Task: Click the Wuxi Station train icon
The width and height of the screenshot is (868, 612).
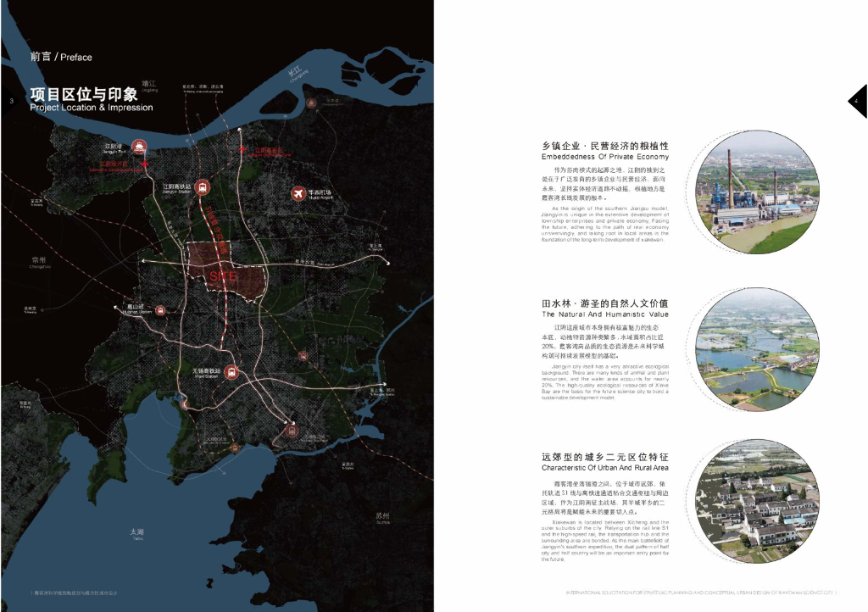Action: point(231,372)
